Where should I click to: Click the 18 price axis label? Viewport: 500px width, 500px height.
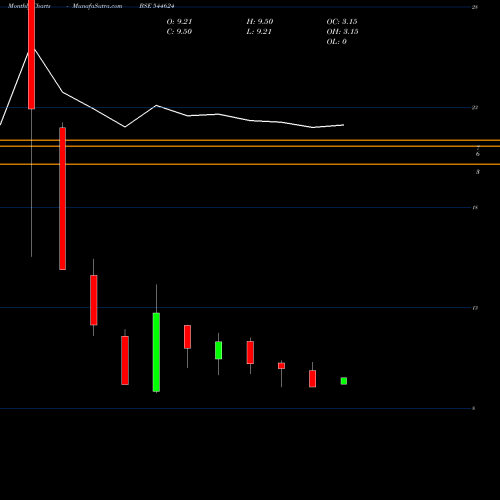(x=475, y=207)
